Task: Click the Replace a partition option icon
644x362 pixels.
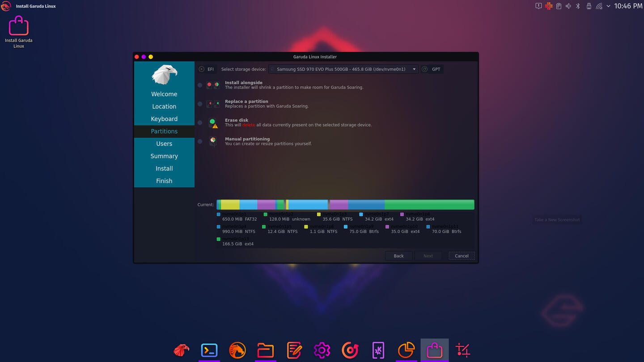Action: click(213, 104)
